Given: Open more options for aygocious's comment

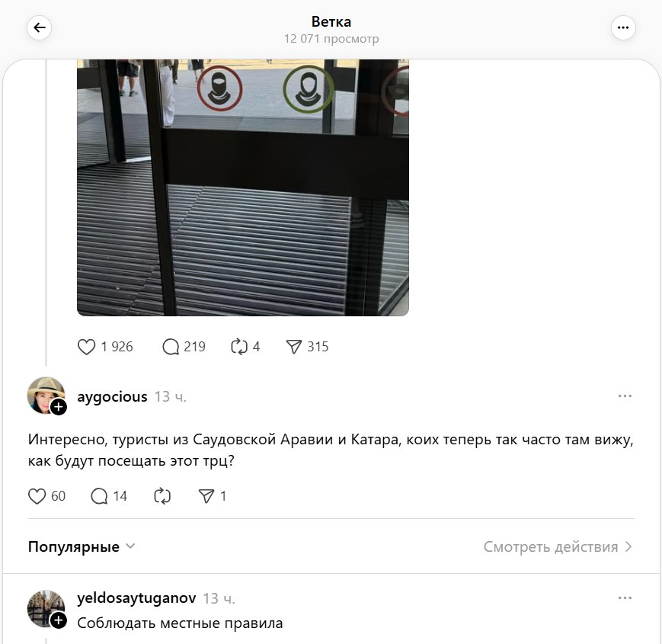Looking at the screenshot, I should tap(625, 396).
